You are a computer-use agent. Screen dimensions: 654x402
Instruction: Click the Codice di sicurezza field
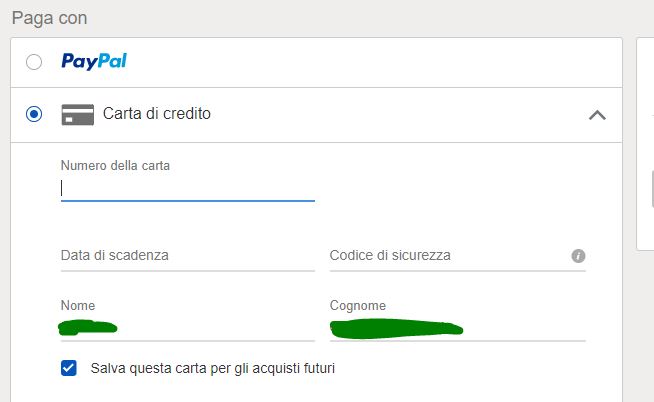tap(445, 255)
